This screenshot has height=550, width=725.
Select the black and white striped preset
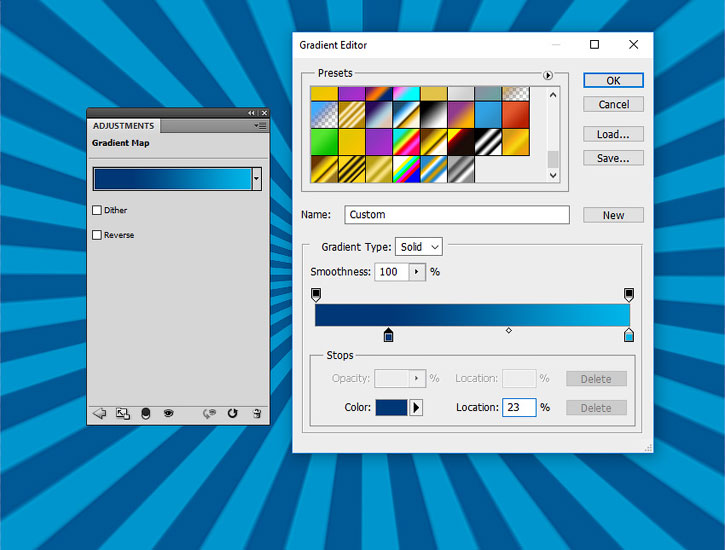[488, 142]
